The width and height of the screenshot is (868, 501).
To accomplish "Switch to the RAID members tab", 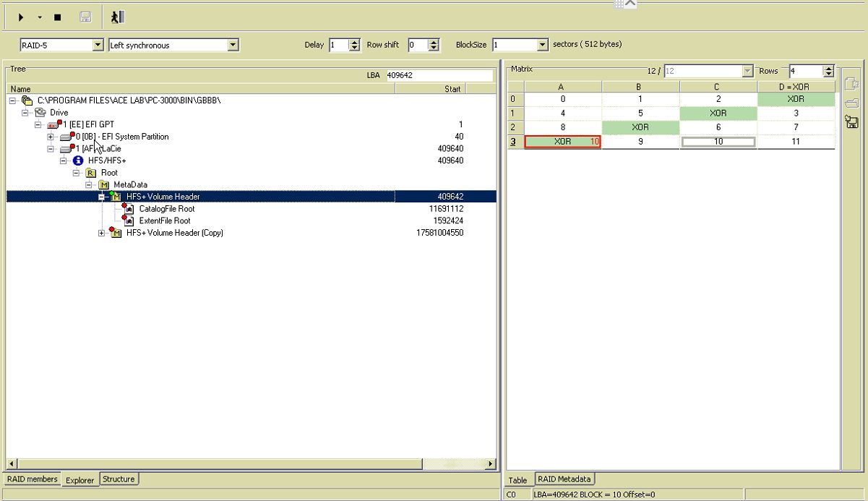I will (x=33, y=479).
